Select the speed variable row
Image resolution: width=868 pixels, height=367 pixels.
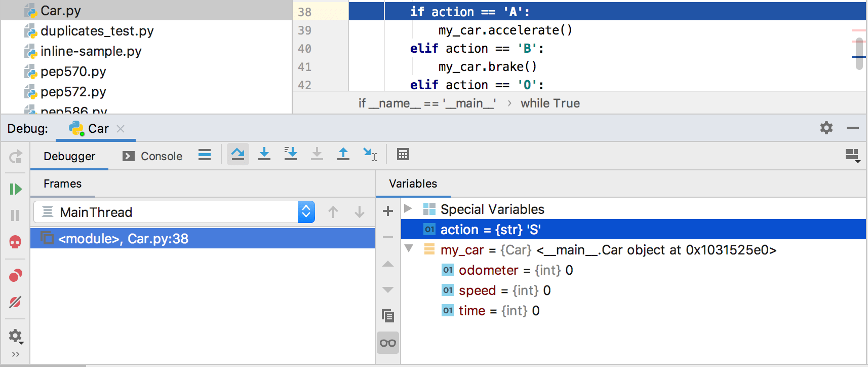point(634,290)
